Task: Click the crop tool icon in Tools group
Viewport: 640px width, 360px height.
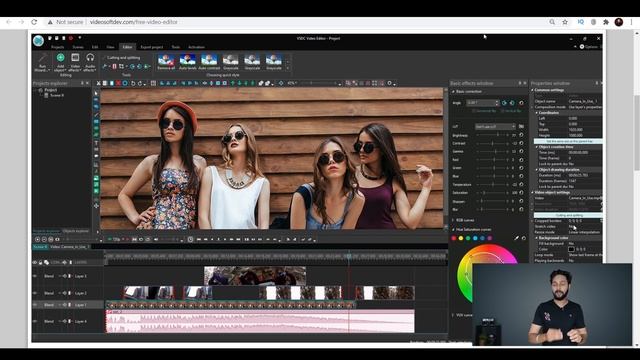Action: 121,66
